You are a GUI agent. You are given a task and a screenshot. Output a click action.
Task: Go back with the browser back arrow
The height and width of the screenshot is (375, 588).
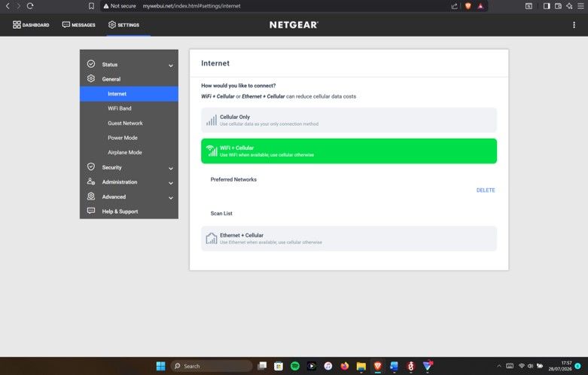coord(8,6)
